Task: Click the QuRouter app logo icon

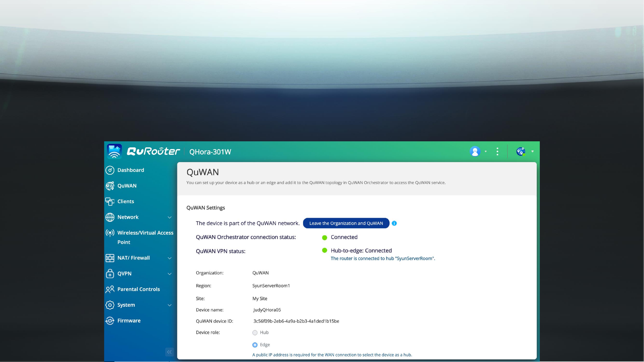Action: (x=114, y=151)
